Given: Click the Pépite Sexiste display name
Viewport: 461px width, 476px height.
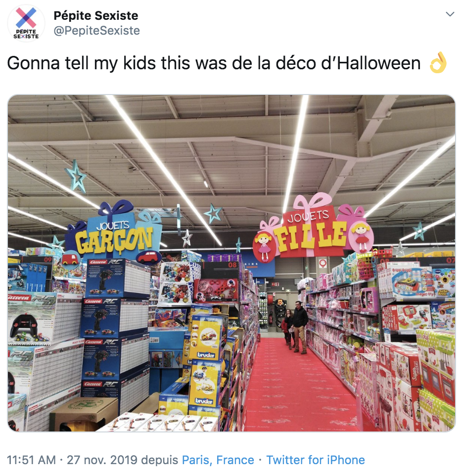Looking at the screenshot, I should tap(96, 15).
